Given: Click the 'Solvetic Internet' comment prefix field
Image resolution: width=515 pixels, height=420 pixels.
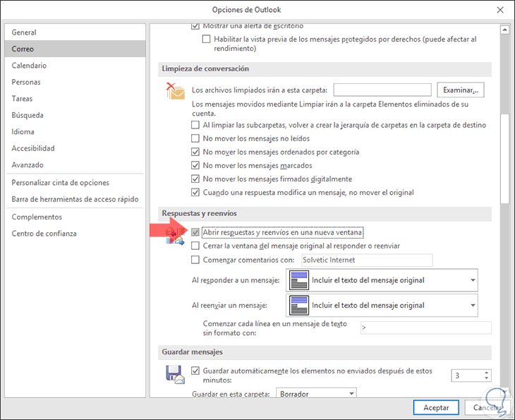Looking at the screenshot, I should click(x=367, y=260).
